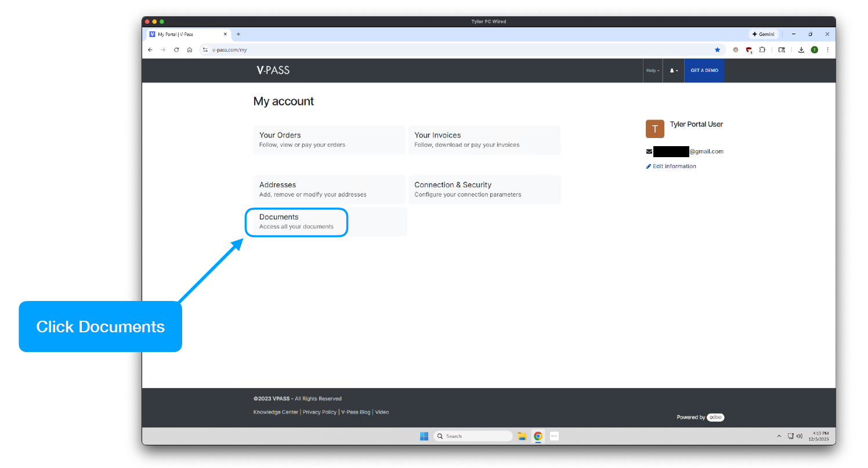Image resolution: width=868 pixels, height=468 pixels.
Task: Go back using the browser back arrow
Action: tap(150, 50)
